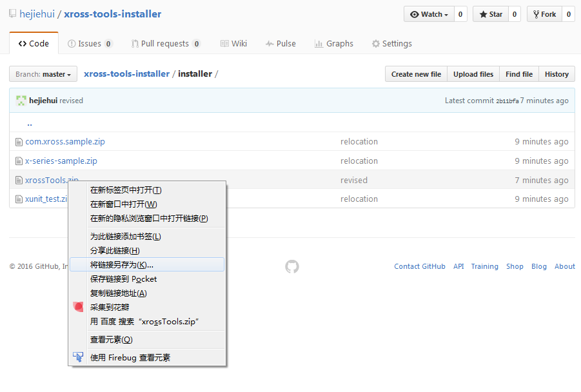Click the GitHub Octocat logo in footer
The height and width of the screenshot is (392, 581).
[x=292, y=266]
